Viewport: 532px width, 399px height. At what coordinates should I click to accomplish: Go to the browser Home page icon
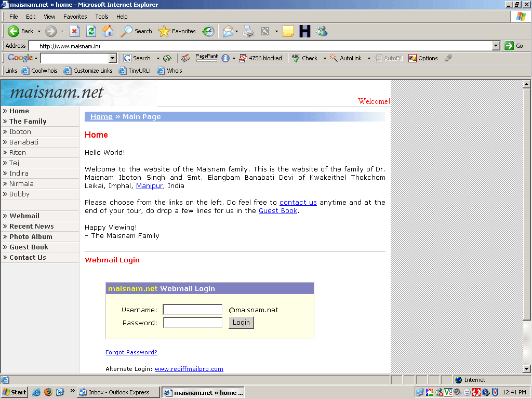click(108, 31)
